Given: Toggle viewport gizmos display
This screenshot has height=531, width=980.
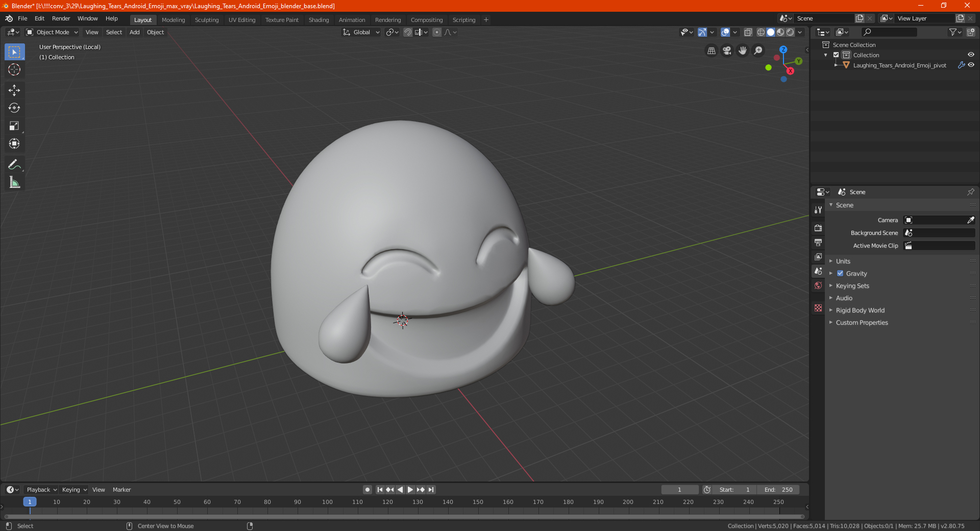Looking at the screenshot, I should 702,32.
